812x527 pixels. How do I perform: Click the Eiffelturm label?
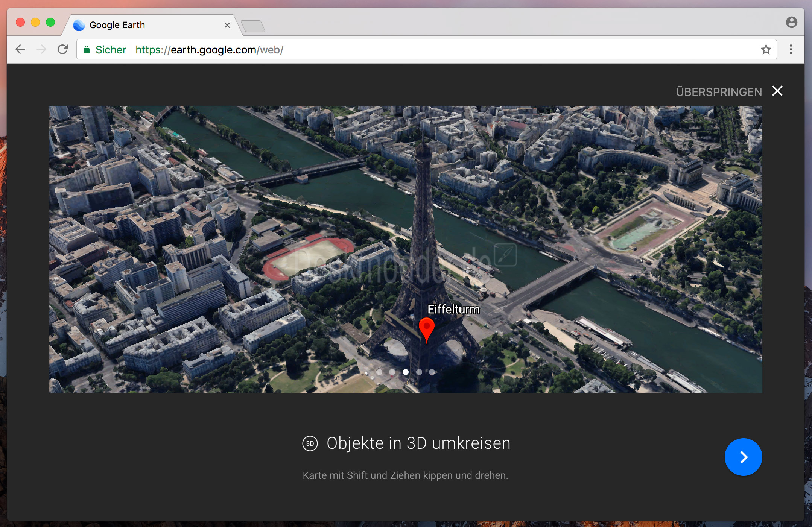click(x=453, y=309)
